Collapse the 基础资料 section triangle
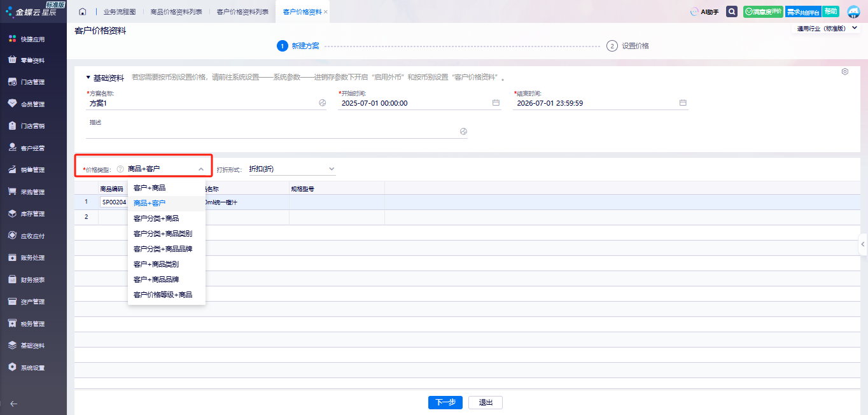The image size is (868, 415). tap(88, 78)
